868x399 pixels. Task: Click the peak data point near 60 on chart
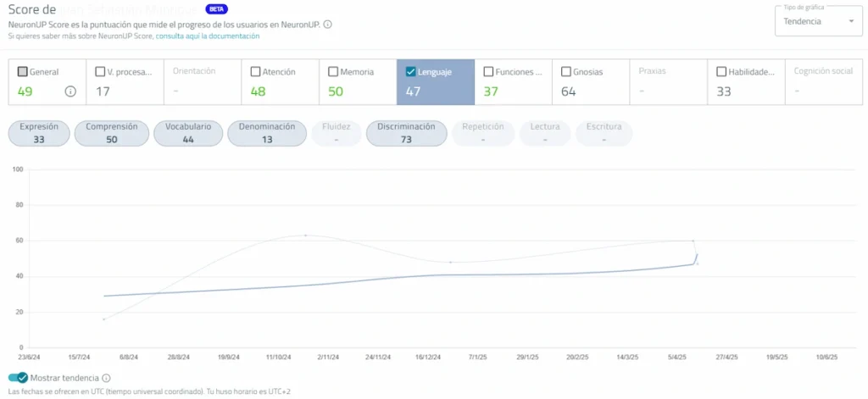(x=306, y=236)
